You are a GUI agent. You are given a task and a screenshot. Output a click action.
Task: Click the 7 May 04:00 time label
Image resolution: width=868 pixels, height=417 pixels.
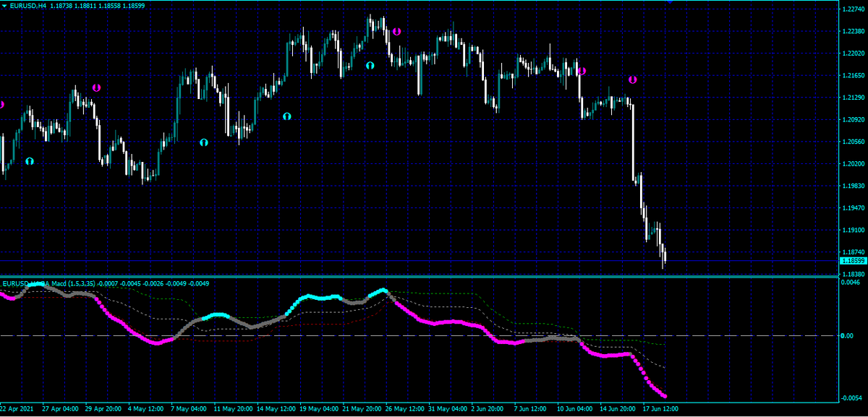coord(190,409)
